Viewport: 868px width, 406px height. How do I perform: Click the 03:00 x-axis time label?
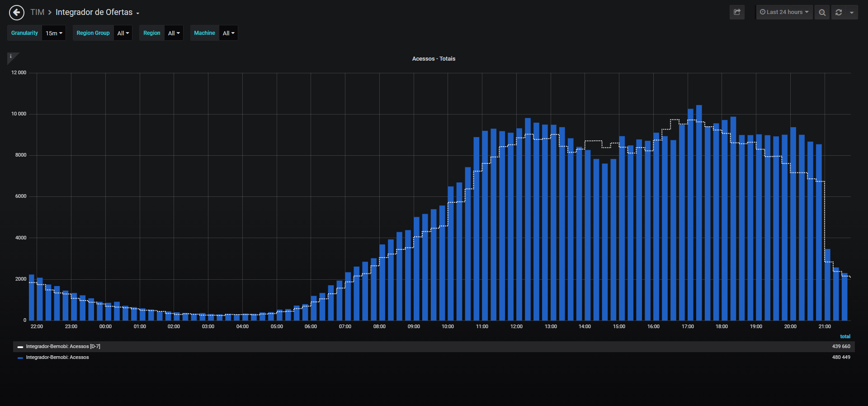(208, 327)
